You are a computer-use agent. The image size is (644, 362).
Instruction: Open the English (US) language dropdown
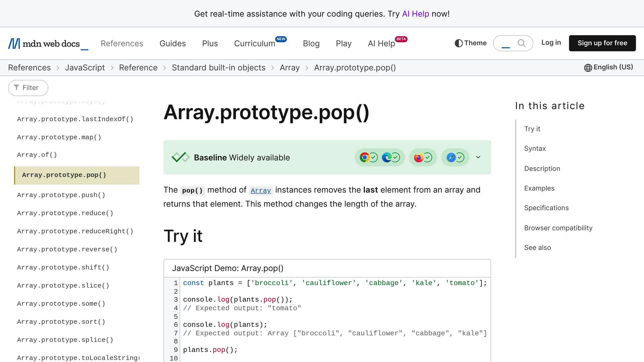(x=613, y=67)
